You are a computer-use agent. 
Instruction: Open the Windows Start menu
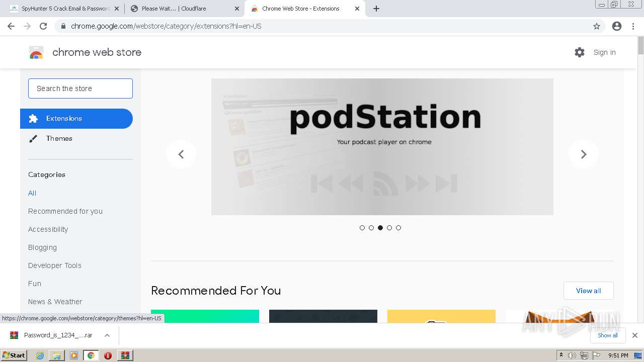tap(14, 355)
